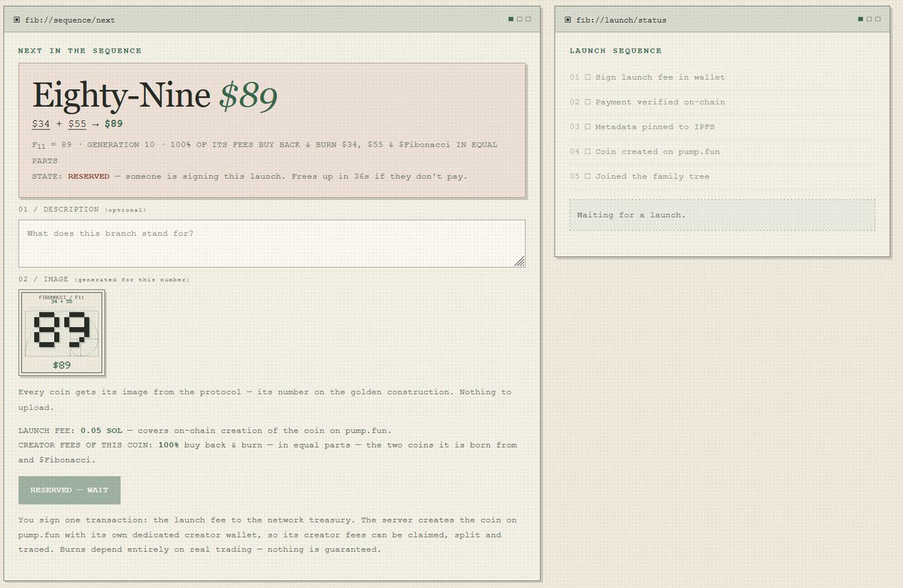Click the sentence starting "Every coin gets its image"
The image size is (903, 588).
(265, 399)
